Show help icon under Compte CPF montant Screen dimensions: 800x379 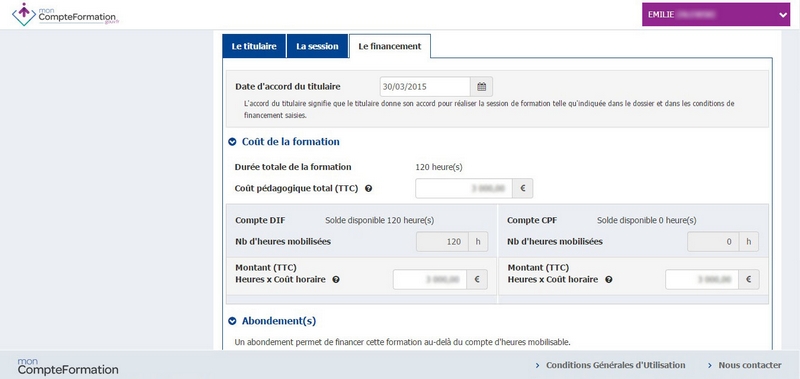pos(608,280)
